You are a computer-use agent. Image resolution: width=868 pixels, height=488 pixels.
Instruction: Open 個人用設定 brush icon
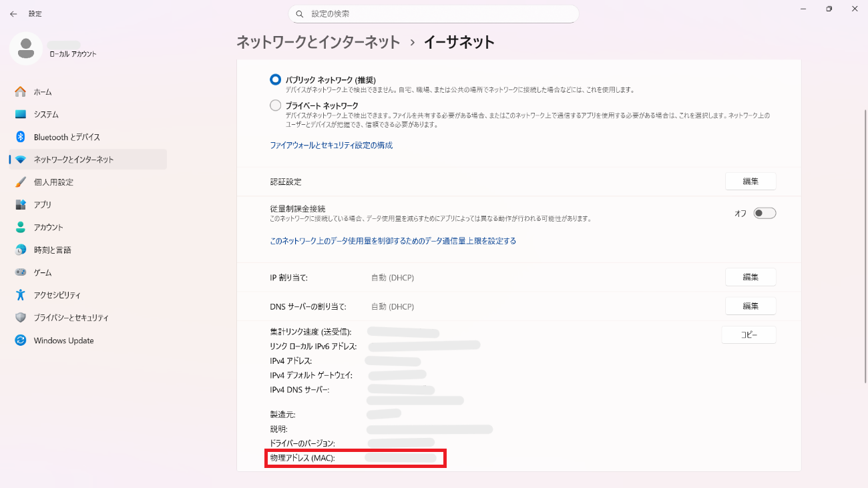pyautogui.click(x=21, y=182)
